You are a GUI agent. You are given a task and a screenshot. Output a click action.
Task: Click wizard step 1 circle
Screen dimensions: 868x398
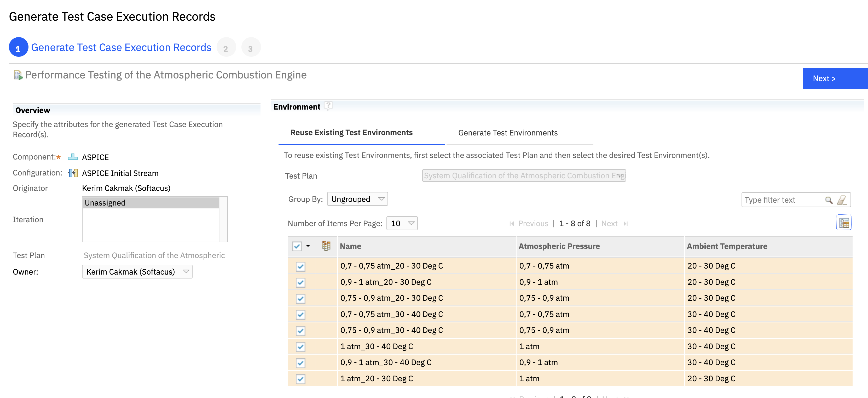pos(18,47)
